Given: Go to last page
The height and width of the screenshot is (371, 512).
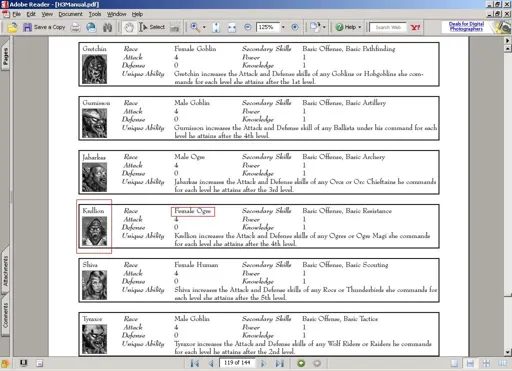Looking at the screenshot, I should [279, 363].
